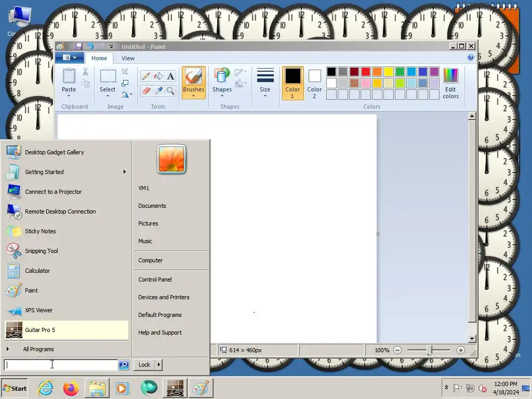
Task: Select the Pencil tool in Paint
Action: pyautogui.click(x=146, y=76)
